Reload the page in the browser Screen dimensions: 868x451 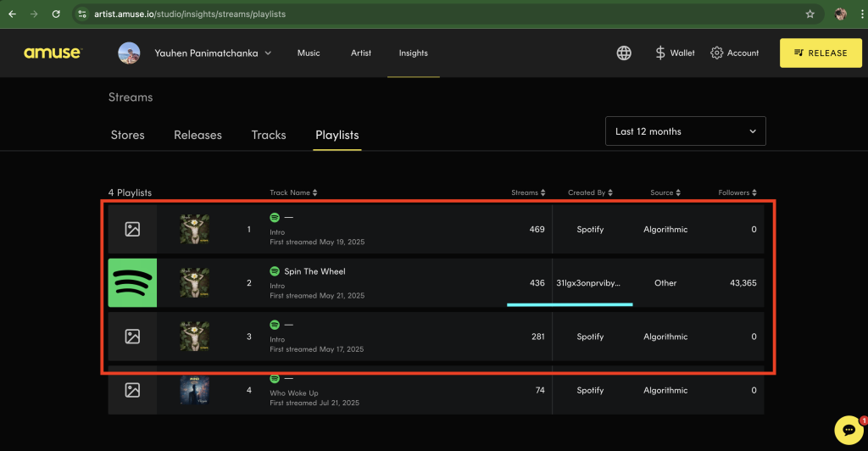tap(56, 14)
